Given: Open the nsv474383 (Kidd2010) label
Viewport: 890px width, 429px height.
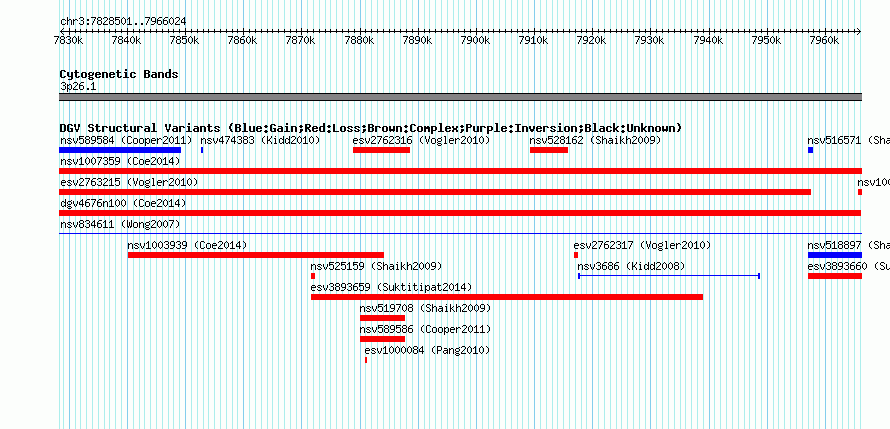Looking at the screenshot, I should tap(260, 140).
